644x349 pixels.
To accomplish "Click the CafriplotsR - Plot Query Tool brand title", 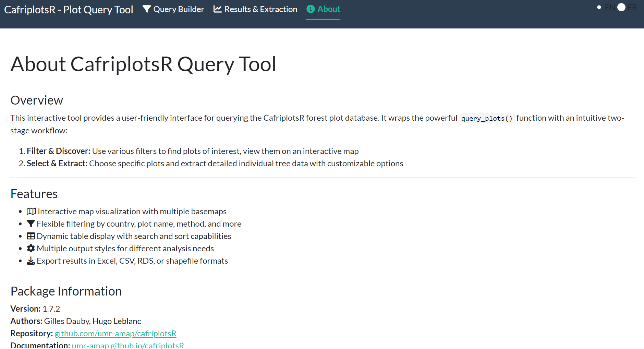I will point(69,10).
